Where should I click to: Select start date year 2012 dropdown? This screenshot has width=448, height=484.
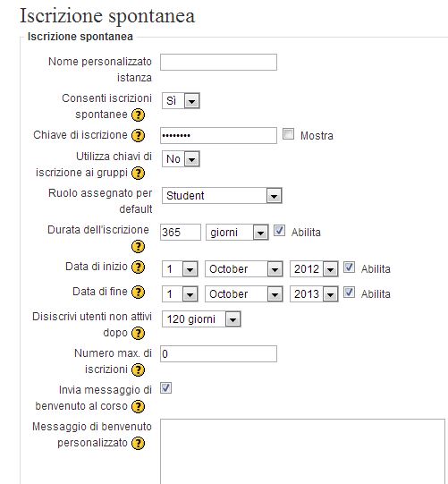point(314,269)
